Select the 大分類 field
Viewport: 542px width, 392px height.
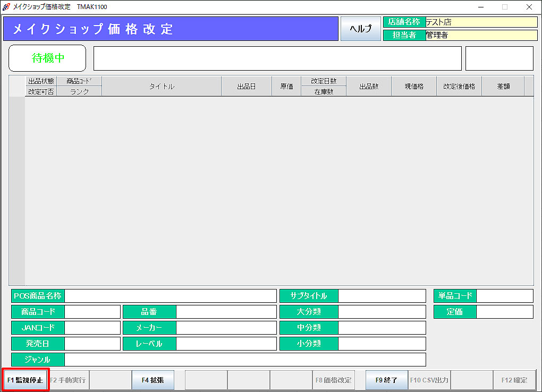pos(382,312)
